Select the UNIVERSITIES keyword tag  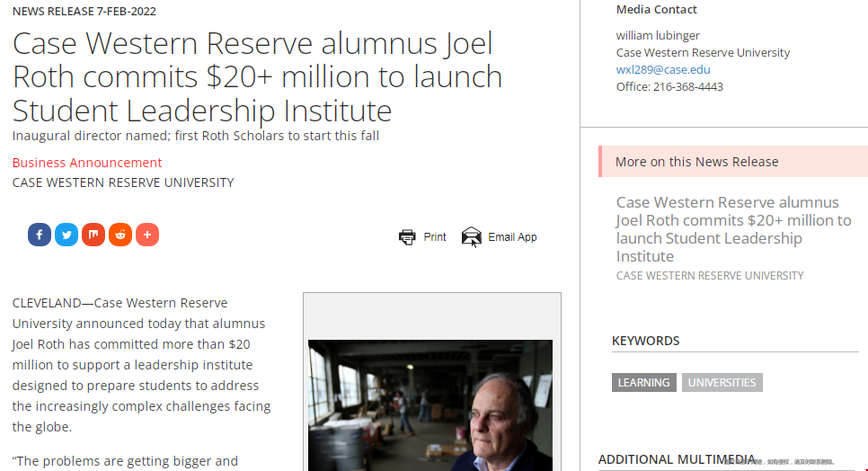[722, 382]
